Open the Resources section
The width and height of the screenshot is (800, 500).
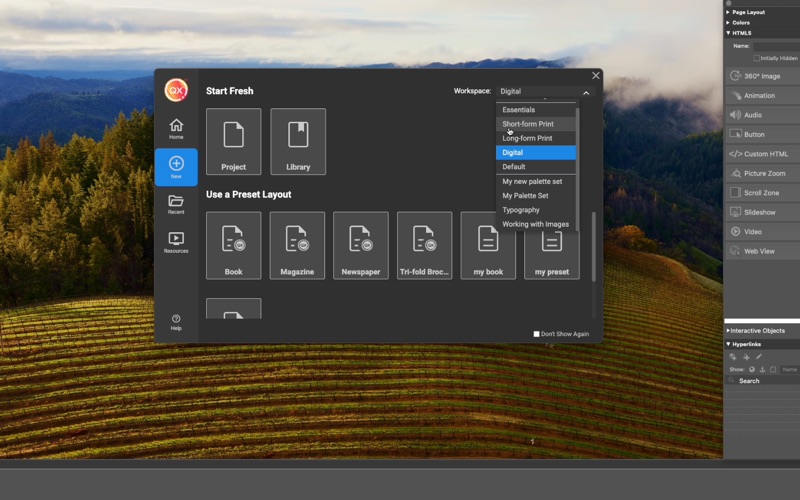pos(176,242)
